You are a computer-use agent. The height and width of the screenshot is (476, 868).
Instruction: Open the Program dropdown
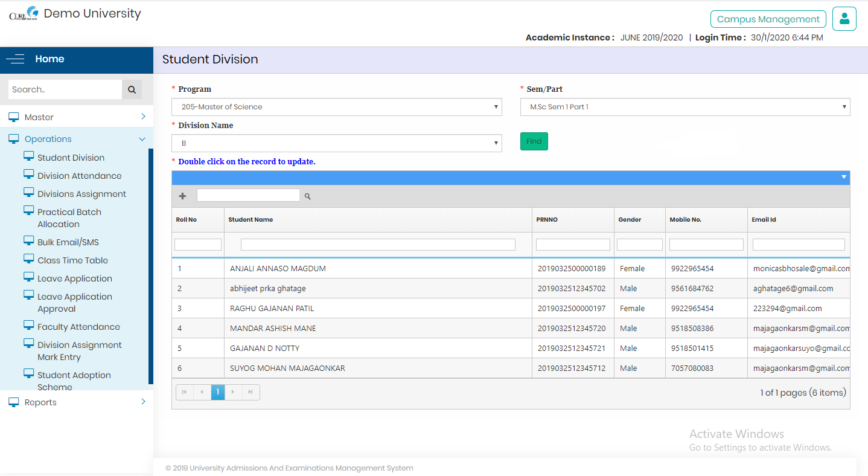point(336,107)
